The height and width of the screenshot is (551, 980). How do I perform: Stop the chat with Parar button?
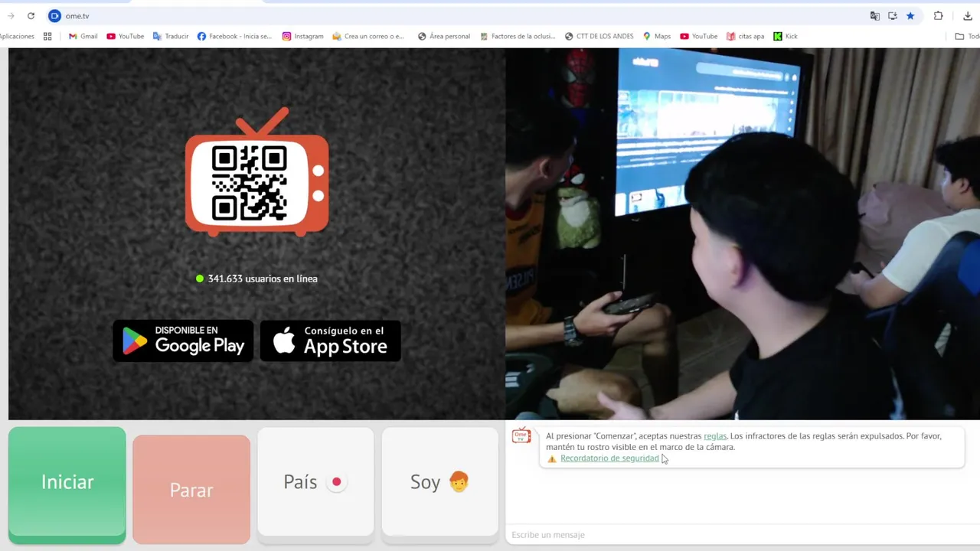191,489
